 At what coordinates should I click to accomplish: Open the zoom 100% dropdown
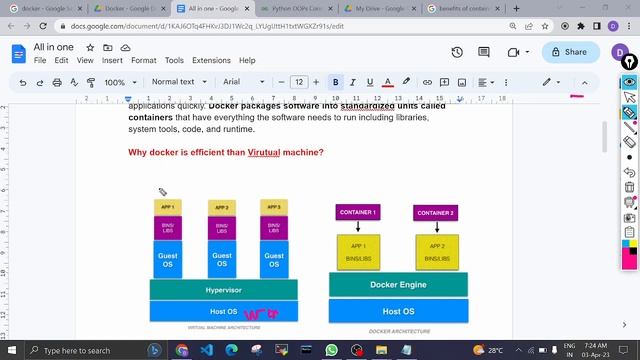120,82
